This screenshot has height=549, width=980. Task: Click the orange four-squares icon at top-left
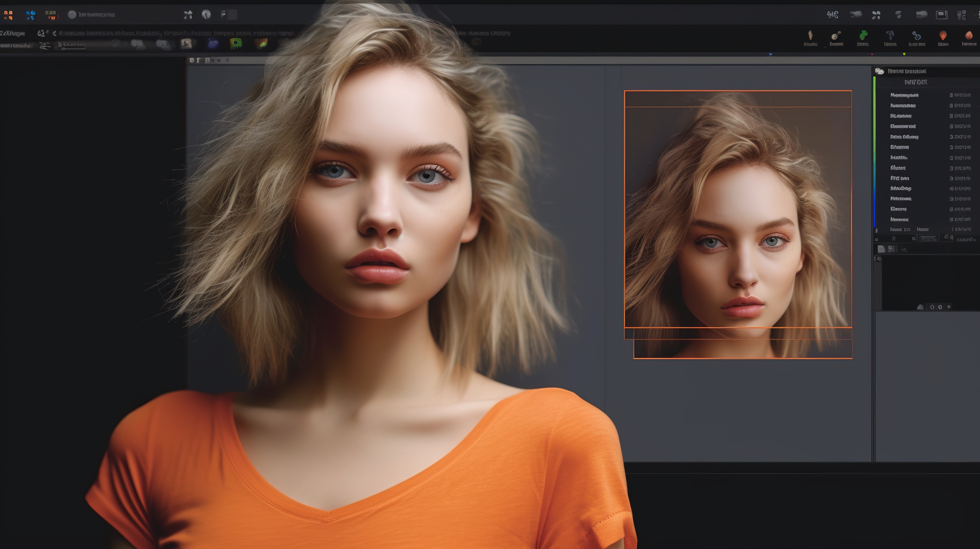[x=8, y=15]
